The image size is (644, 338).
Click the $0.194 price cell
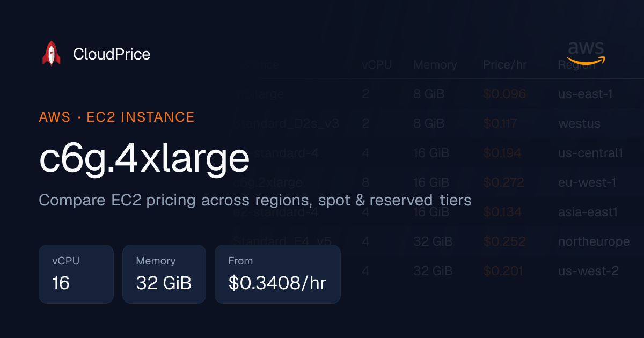[502, 153]
